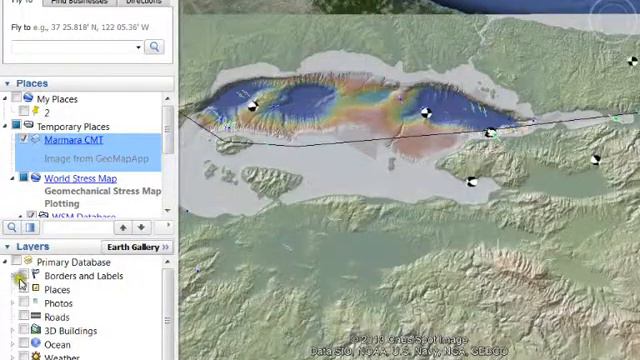
Task: Toggle the Temporary Places checkbox
Action: pyautogui.click(x=16, y=124)
